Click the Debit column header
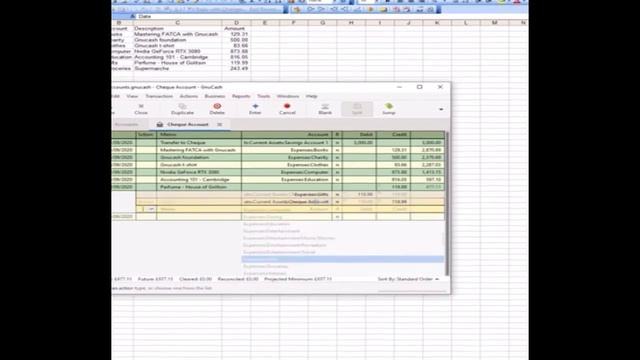The image size is (640, 360). pyautogui.click(x=359, y=134)
